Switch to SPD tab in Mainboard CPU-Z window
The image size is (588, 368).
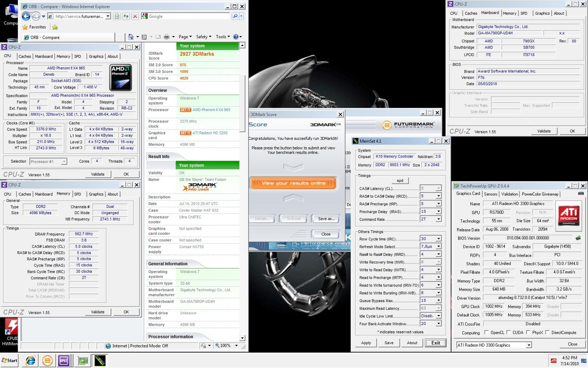524,13
